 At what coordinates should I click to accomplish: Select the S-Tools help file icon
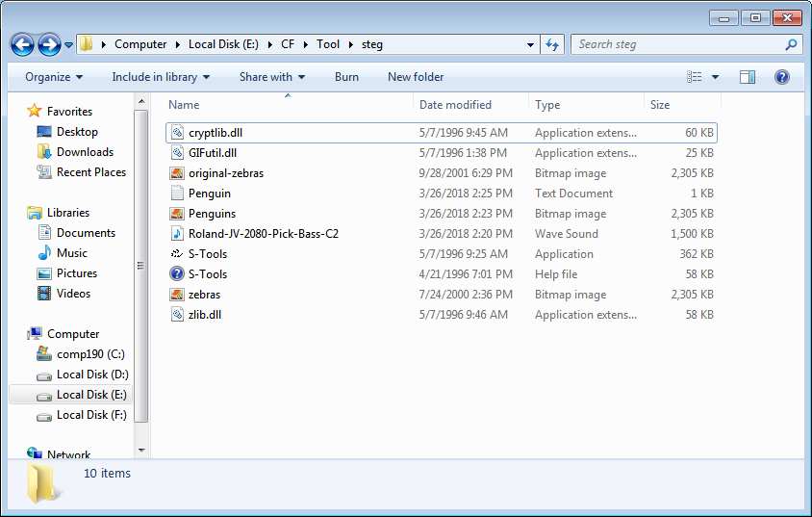(176, 274)
